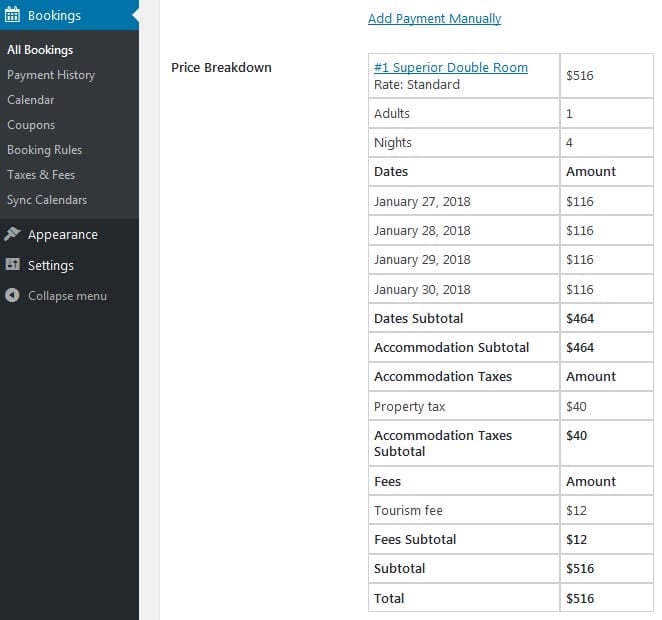Open the Bookings menu

(x=54, y=16)
